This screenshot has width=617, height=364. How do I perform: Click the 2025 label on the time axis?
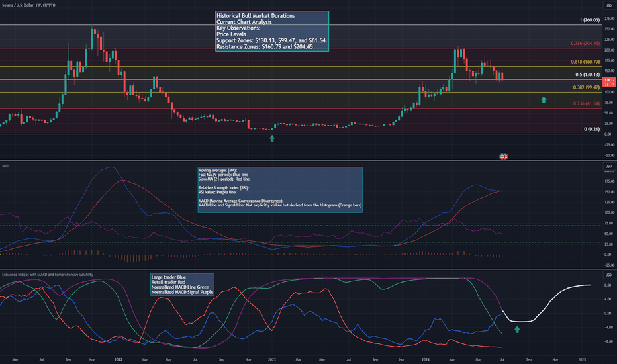click(x=582, y=359)
